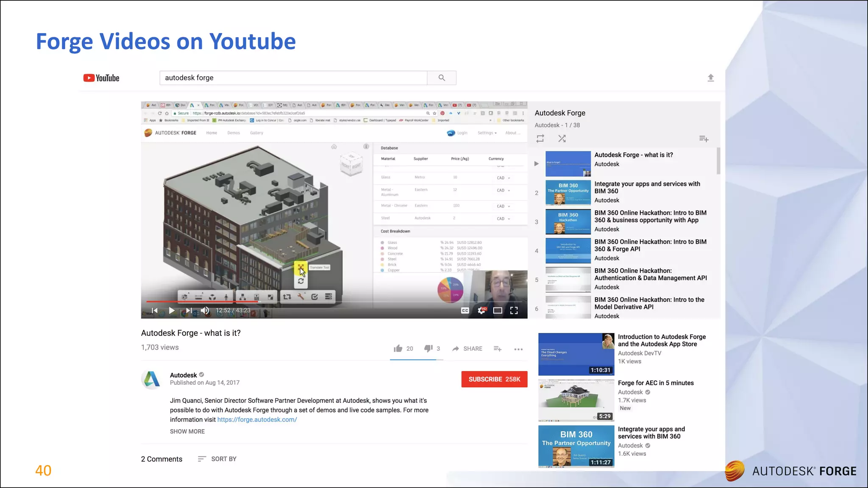Screen dimensions: 868x488
Task: Click the SUBSCRIBE 258K button
Action: point(494,379)
